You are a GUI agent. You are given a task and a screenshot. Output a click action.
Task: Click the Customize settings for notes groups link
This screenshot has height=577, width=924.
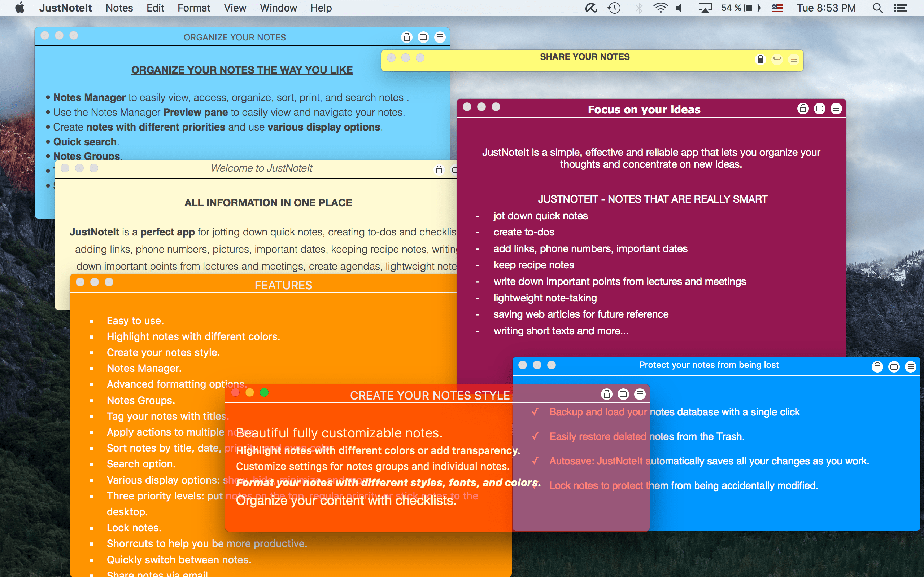pos(372,466)
